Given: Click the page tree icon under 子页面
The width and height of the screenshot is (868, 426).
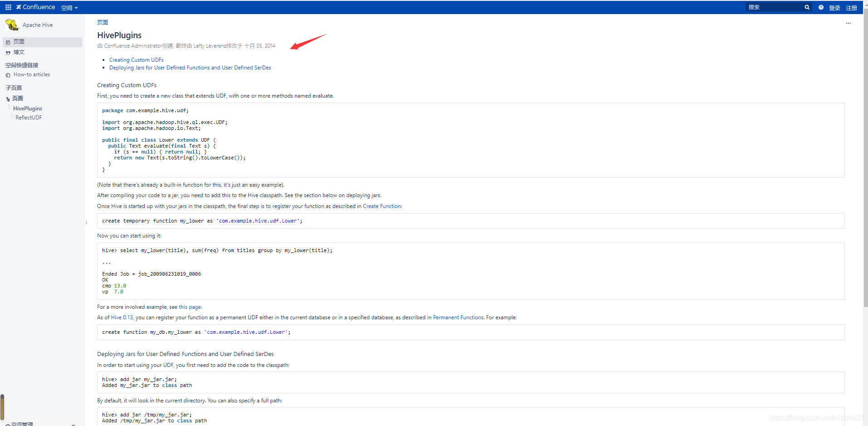Looking at the screenshot, I should 8,99.
